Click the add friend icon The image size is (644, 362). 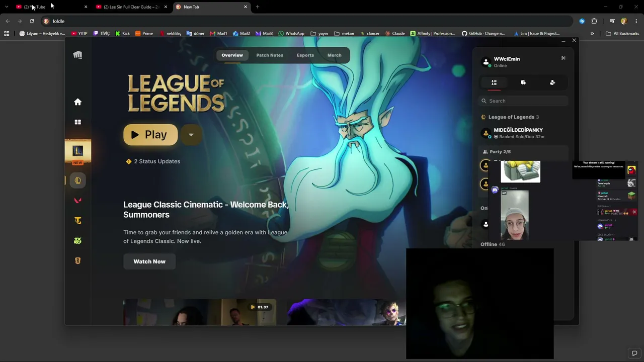pos(552,82)
